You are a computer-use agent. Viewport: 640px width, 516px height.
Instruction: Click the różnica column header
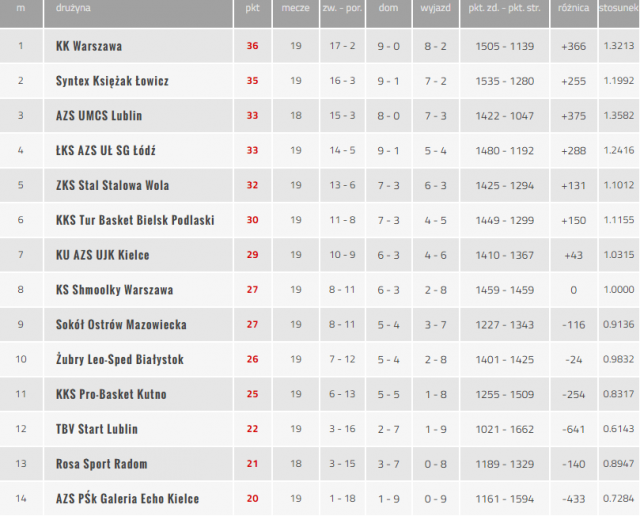tap(573, 8)
